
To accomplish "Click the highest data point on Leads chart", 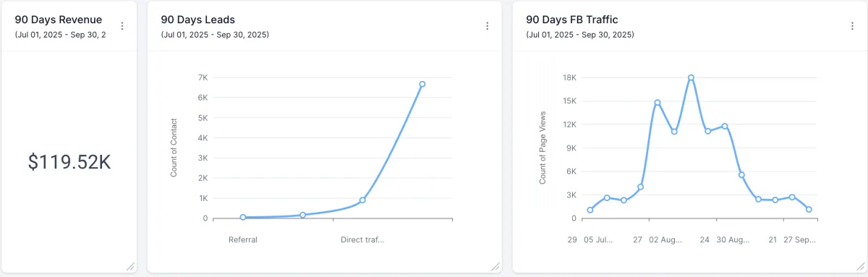I will pyautogui.click(x=422, y=84).
